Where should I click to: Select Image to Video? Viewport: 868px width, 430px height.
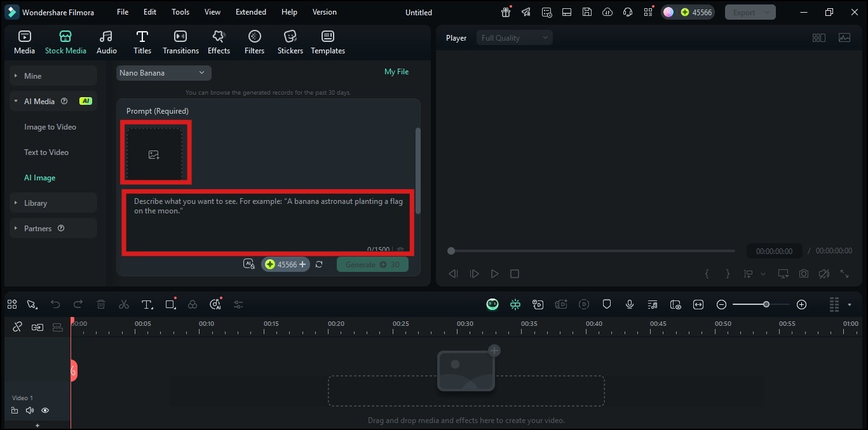50,127
